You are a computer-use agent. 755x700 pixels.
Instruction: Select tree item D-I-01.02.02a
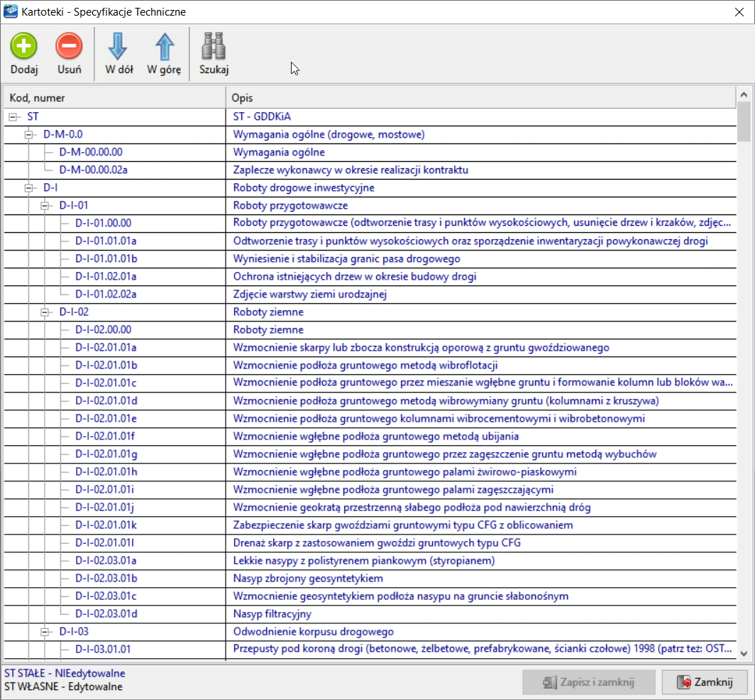tap(106, 295)
